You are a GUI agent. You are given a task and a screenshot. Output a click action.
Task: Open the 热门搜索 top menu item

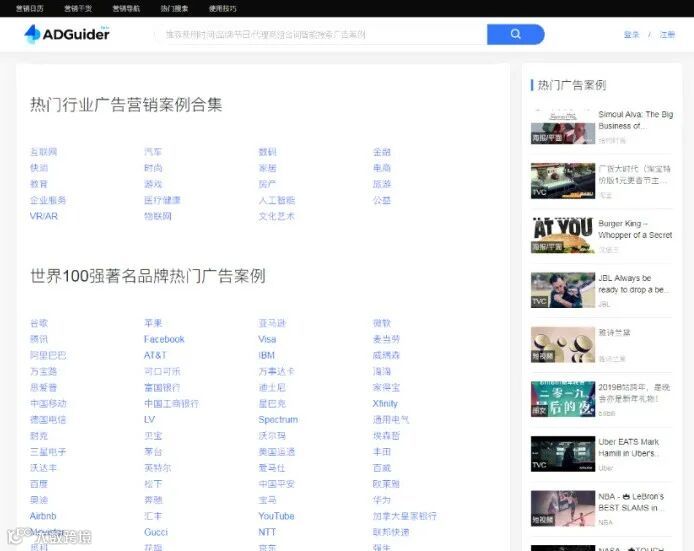[174, 8]
